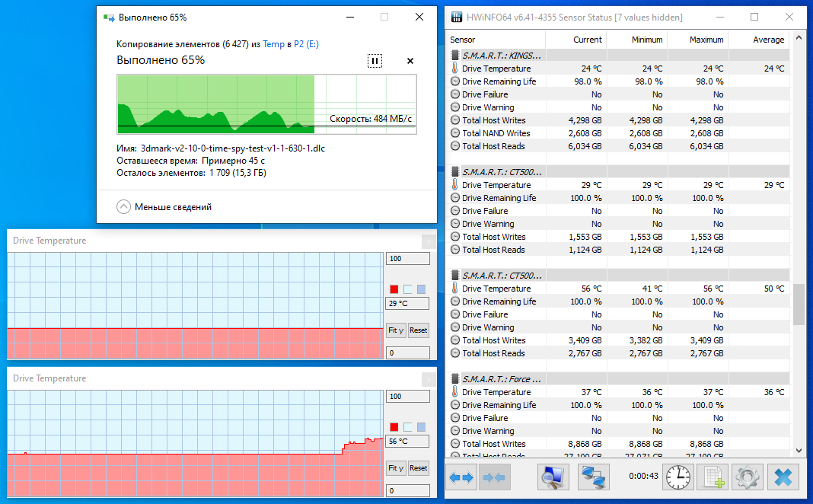
Task: Open remote monitoring via the dual monitors icon
Action: [592, 477]
